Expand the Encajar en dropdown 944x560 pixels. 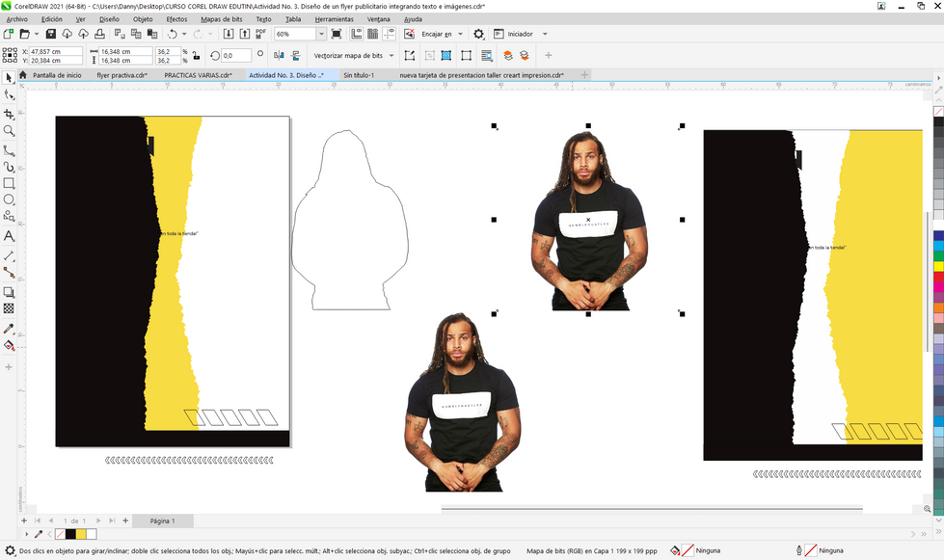(x=461, y=35)
